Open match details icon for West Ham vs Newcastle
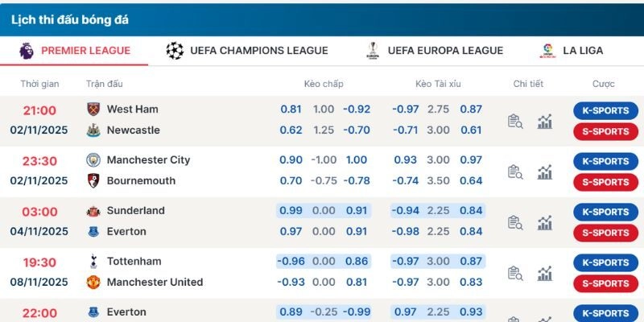This screenshot has height=322, width=644. tap(515, 121)
